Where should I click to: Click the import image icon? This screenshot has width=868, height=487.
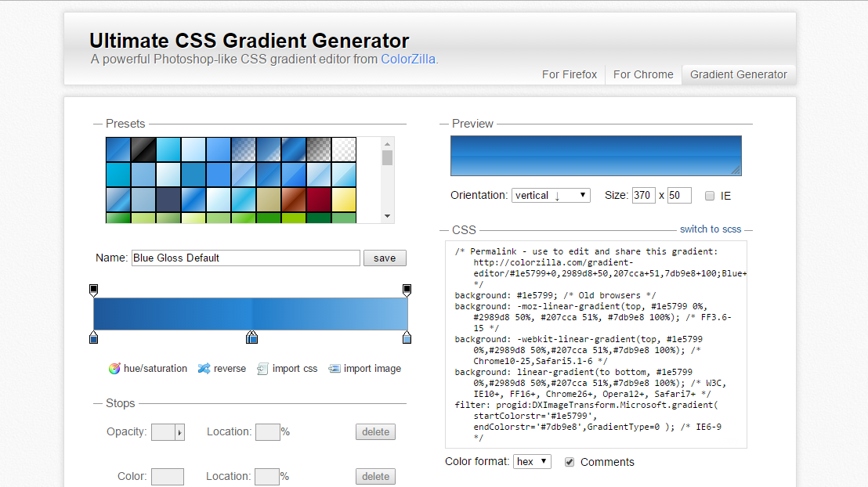tap(335, 369)
